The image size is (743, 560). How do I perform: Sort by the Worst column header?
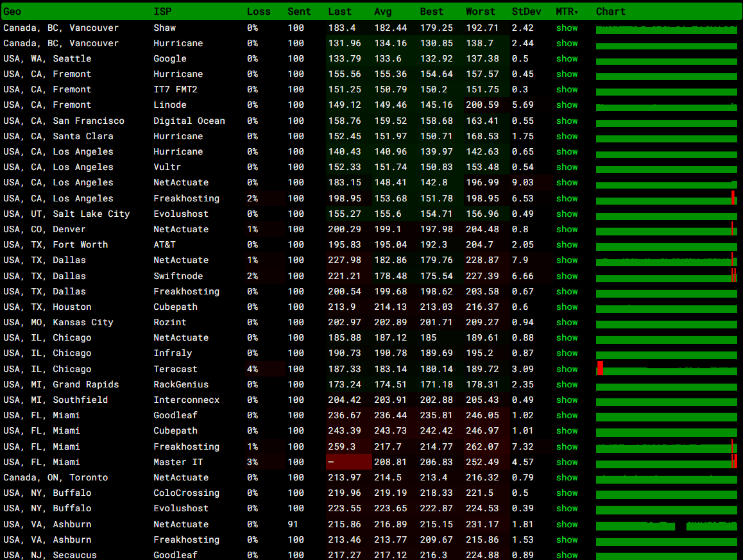481,12
